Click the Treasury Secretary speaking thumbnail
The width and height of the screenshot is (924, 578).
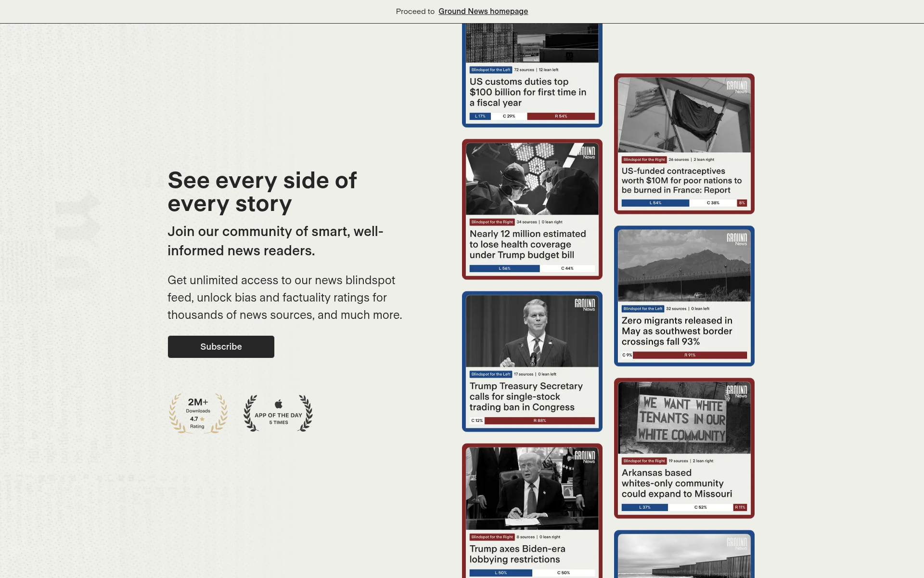click(532, 331)
